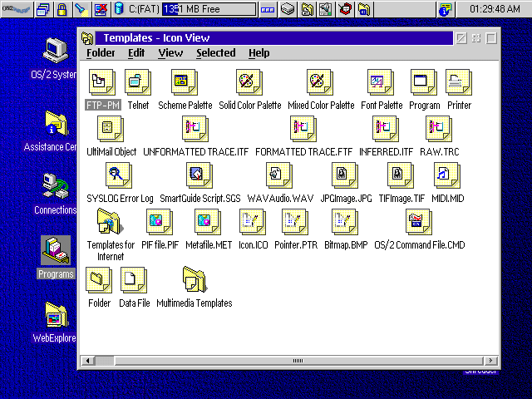Click the Scheme Palette template icon

pos(185,82)
